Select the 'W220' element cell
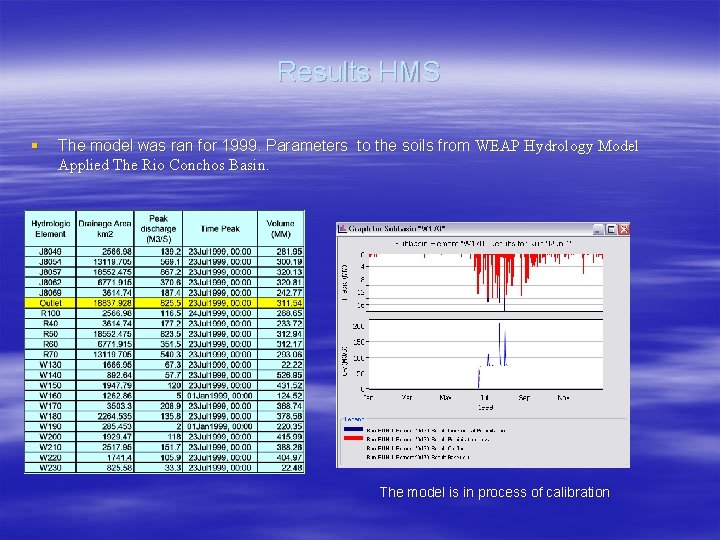Screen dimensions: 720x540 coord(51,457)
